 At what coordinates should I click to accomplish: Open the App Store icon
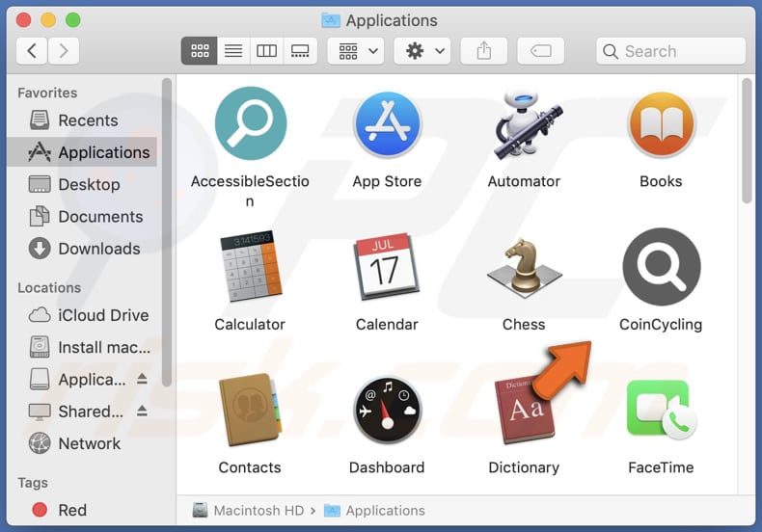click(x=388, y=124)
